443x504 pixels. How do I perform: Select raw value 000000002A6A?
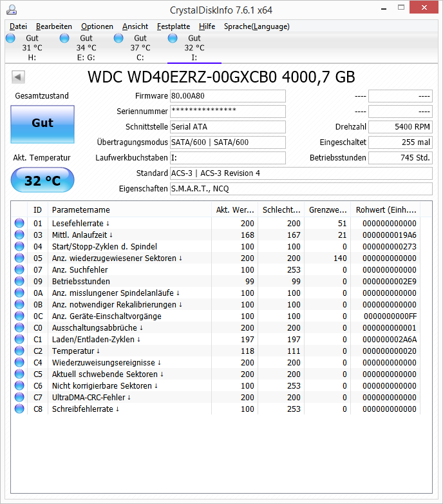pyautogui.click(x=390, y=340)
